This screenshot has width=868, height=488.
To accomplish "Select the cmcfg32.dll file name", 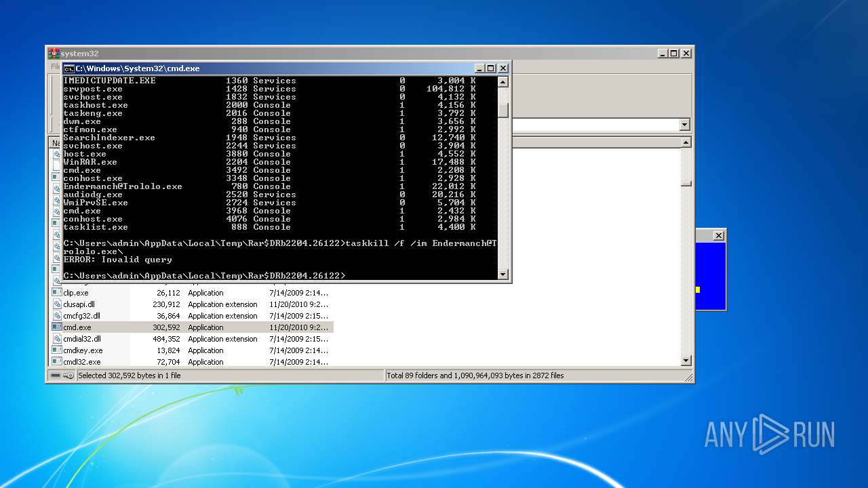I will tap(81, 316).
